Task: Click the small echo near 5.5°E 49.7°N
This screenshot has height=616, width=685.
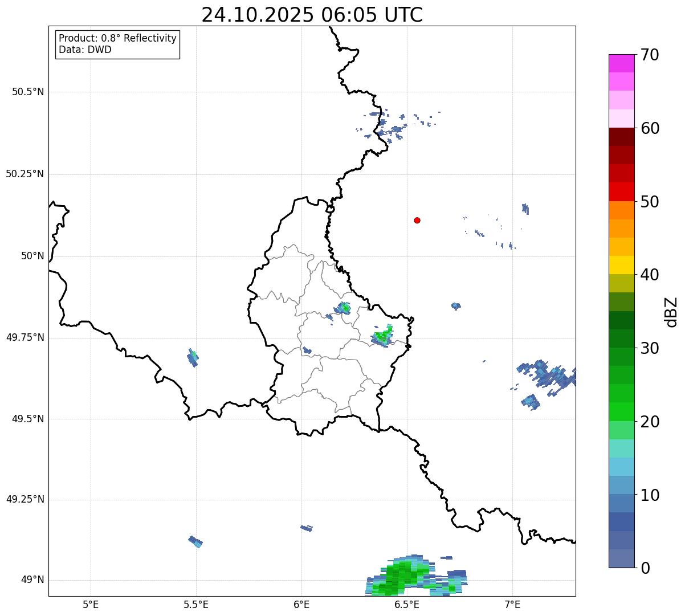Action: coord(193,357)
